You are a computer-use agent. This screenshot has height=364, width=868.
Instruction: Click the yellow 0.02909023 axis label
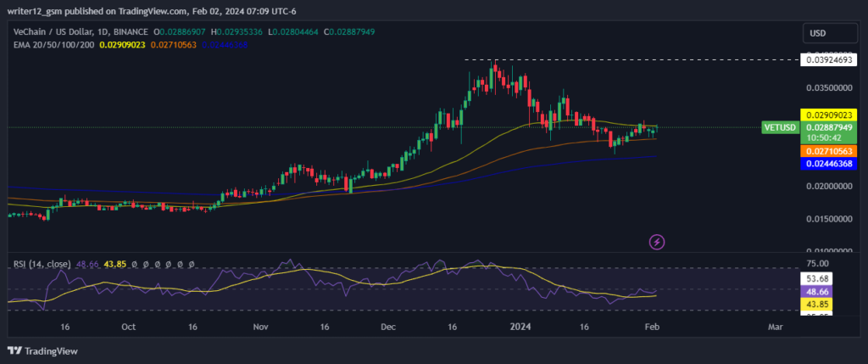point(829,115)
